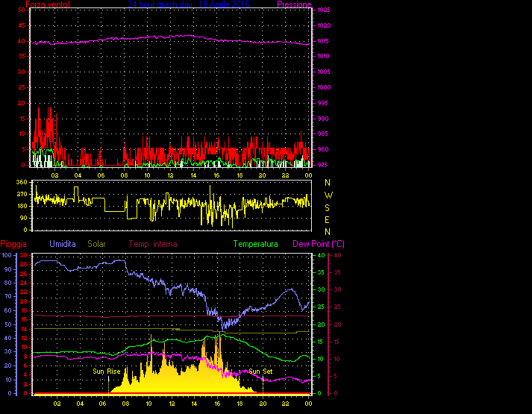This screenshot has height=414, width=532.
Task: Select the '180' wind direction axis value
Action: (22, 206)
